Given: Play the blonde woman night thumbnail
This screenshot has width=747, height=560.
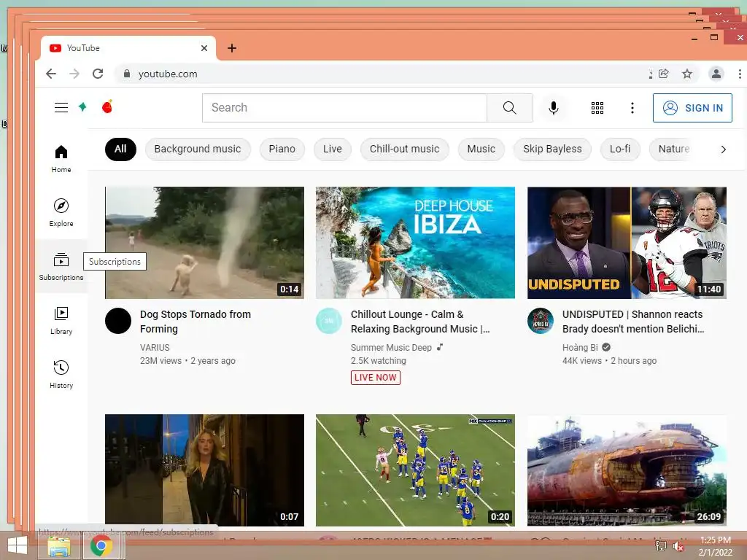Looking at the screenshot, I should click(x=204, y=470).
